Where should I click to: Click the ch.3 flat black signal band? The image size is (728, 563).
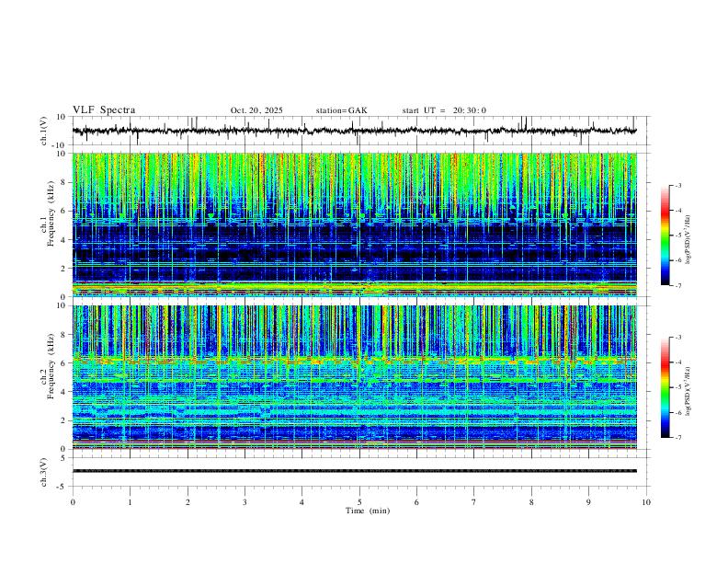tap(355, 471)
